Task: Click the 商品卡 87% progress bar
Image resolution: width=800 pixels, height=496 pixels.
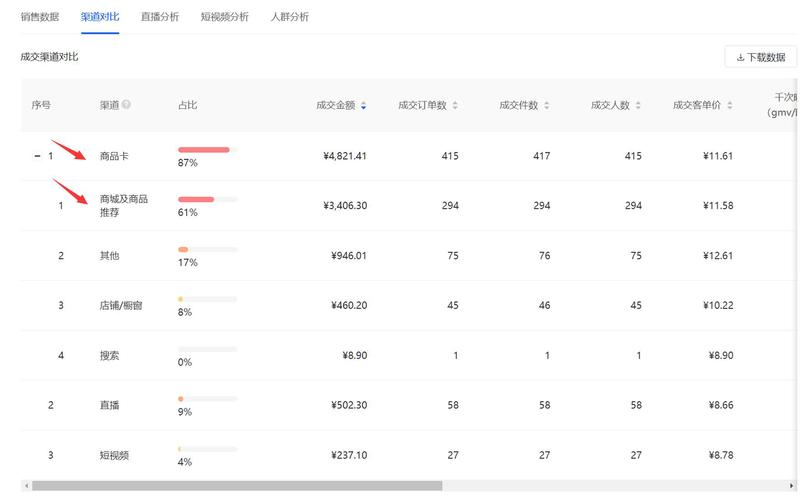Action: point(207,150)
